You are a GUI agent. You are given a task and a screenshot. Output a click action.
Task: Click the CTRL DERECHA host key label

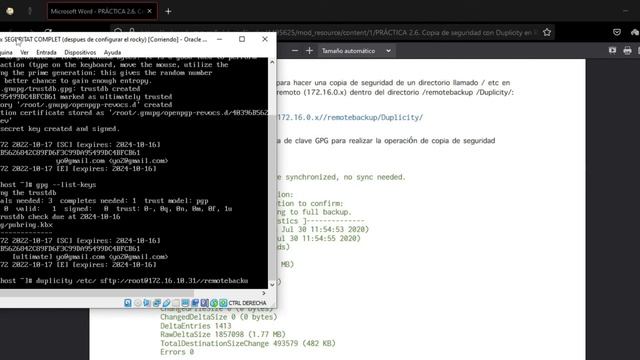247,303
